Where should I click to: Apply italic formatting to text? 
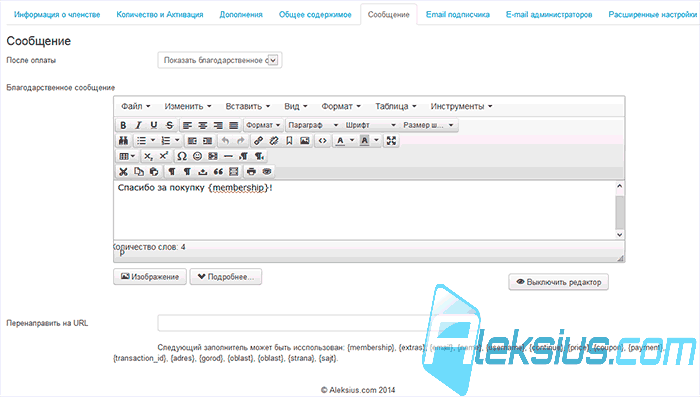point(138,125)
